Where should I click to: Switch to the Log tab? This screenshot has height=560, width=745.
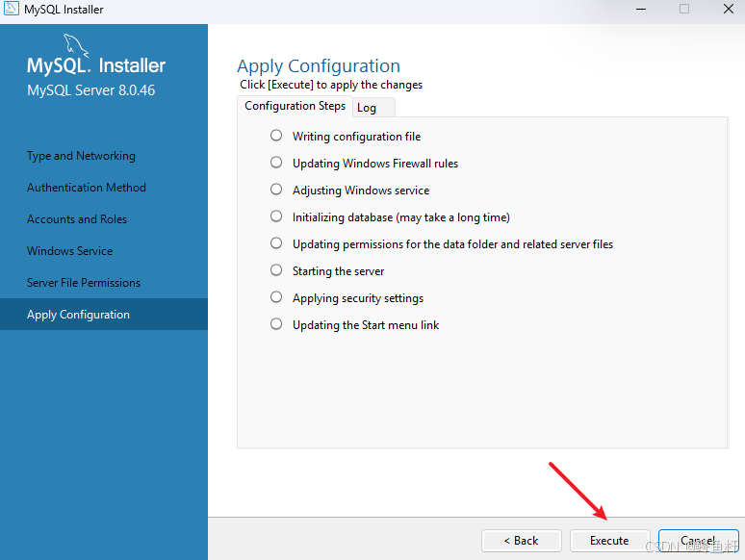click(373, 108)
